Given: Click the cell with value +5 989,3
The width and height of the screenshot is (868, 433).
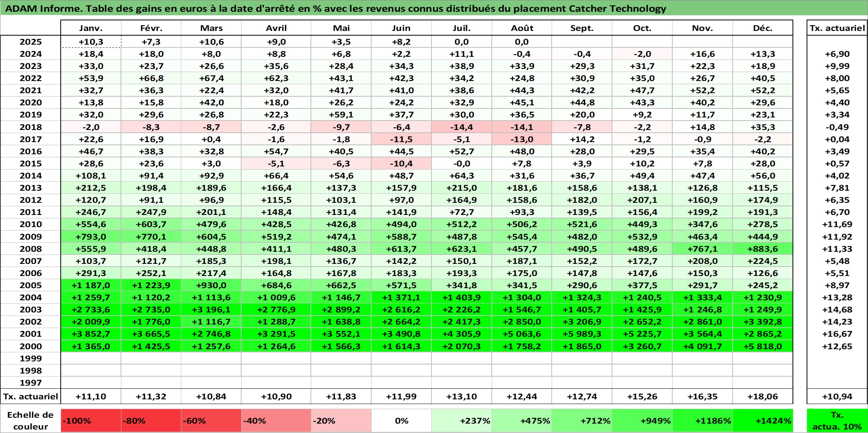Looking at the screenshot, I should point(582,334).
